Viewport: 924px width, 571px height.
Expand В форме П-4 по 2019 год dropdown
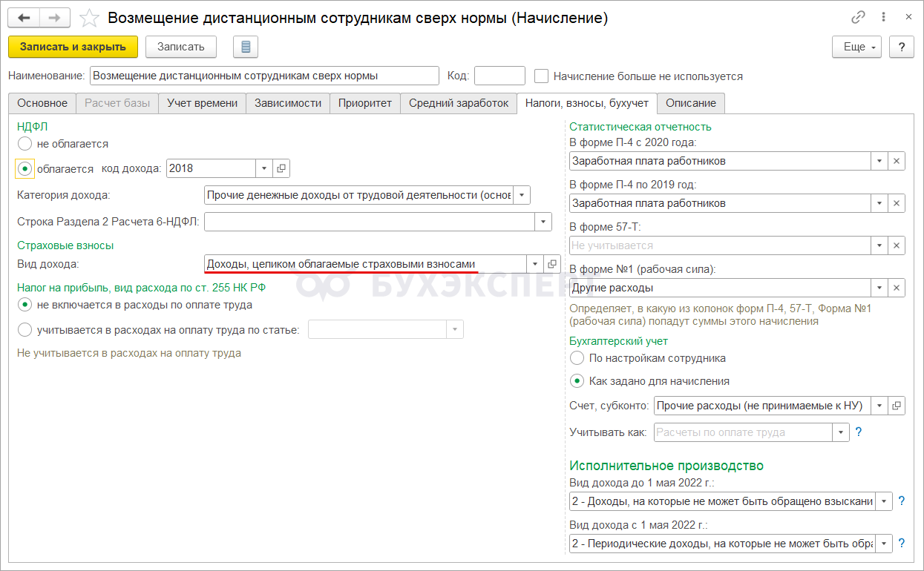point(879,203)
